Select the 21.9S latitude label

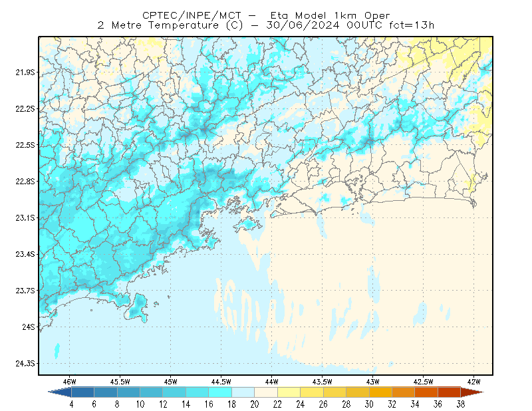(x=25, y=72)
